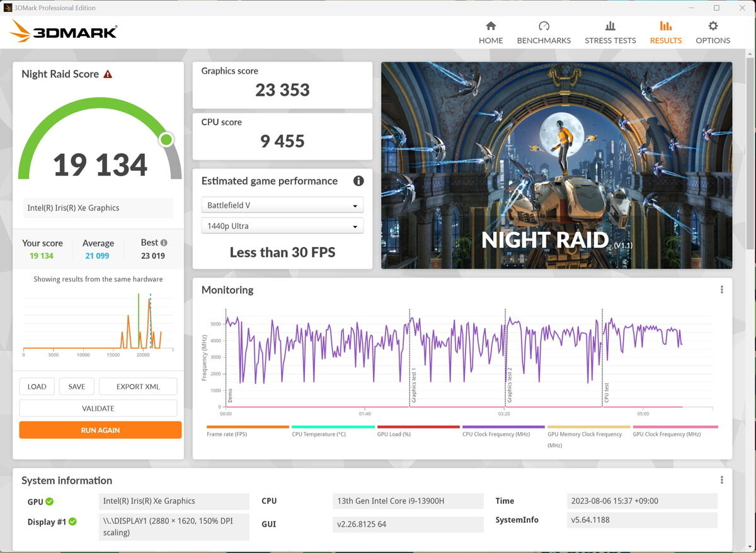Switch to the Results tab
Image resolution: width=756 pixels, height=553 pixels.
[666, 32]
